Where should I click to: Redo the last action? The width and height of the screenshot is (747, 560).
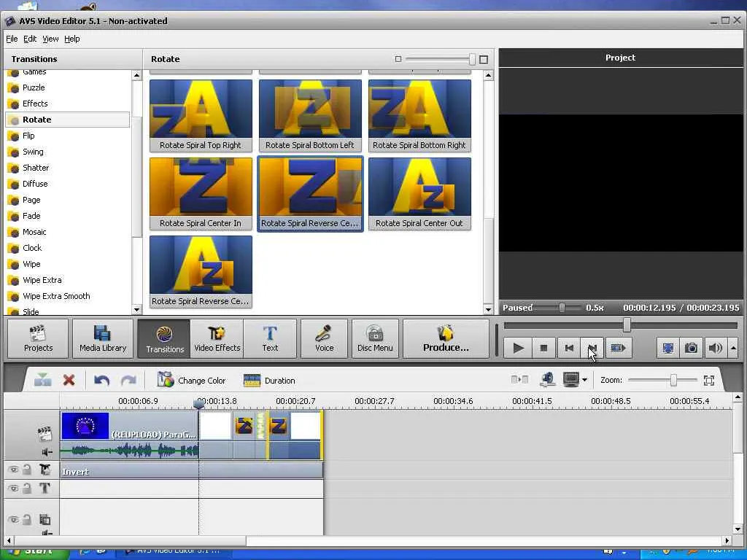point(128,380)
